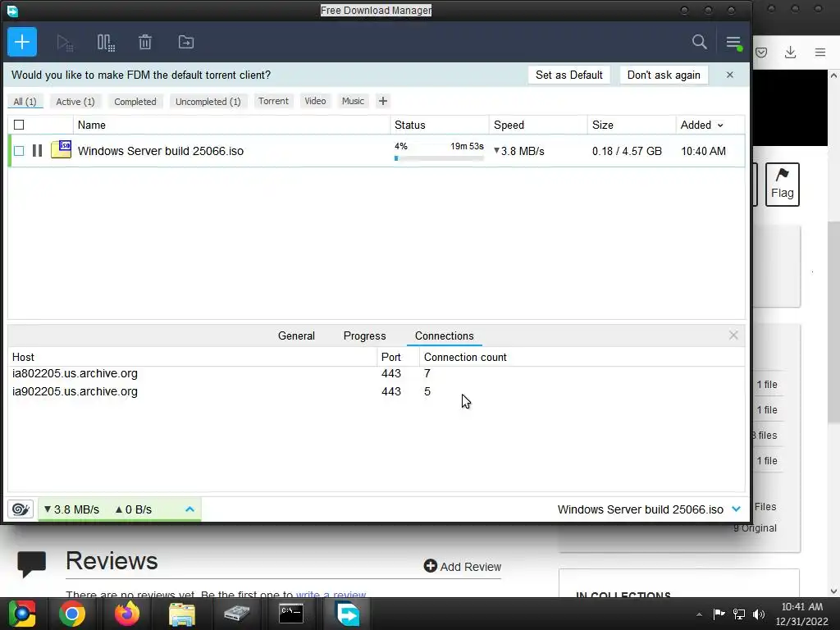Click the start selected downloads play icon
This screenshot has width=840, height=630.
65,43
